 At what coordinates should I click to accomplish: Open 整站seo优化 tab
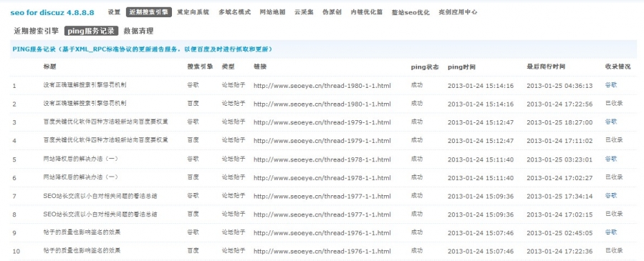point(410,12)
